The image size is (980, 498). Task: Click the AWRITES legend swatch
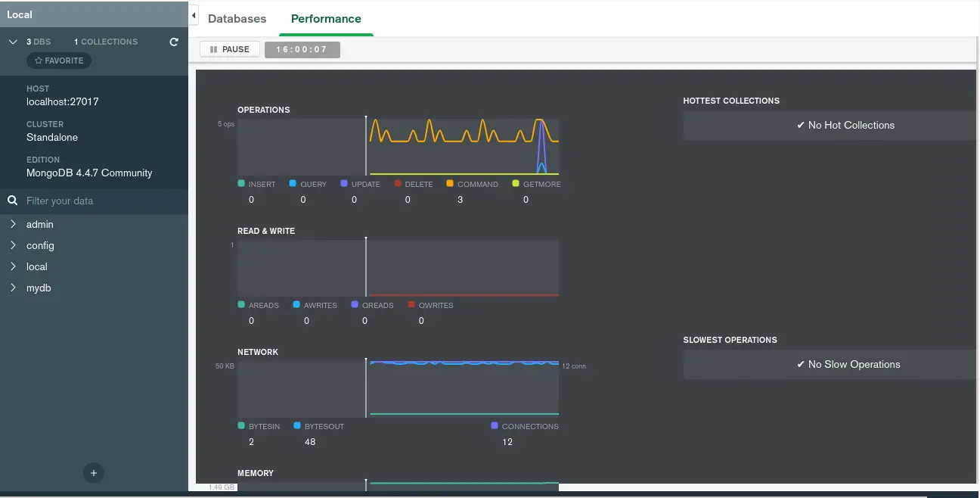[x=296, y=304]
